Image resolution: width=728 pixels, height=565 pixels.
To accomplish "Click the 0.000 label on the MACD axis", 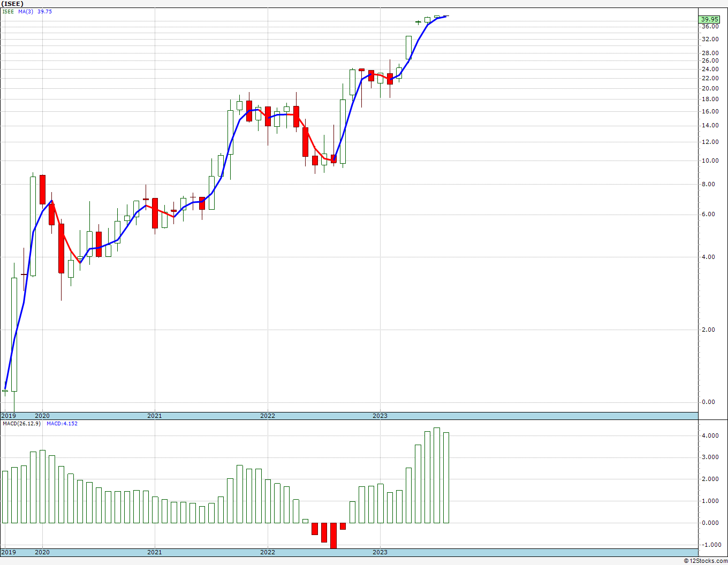I will click(x=710, y=523).
